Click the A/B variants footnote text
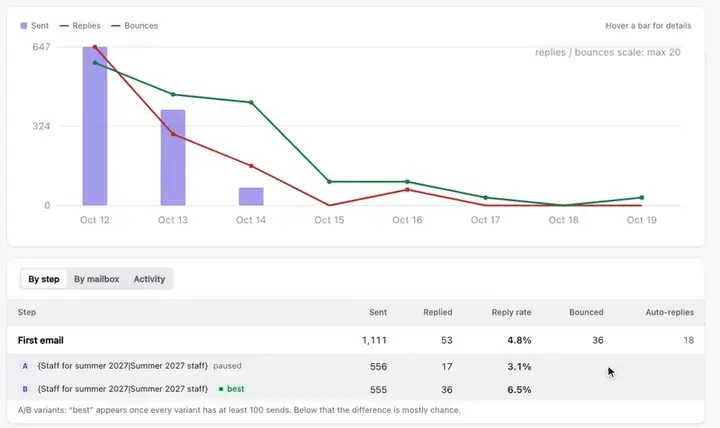 point(239,410)
